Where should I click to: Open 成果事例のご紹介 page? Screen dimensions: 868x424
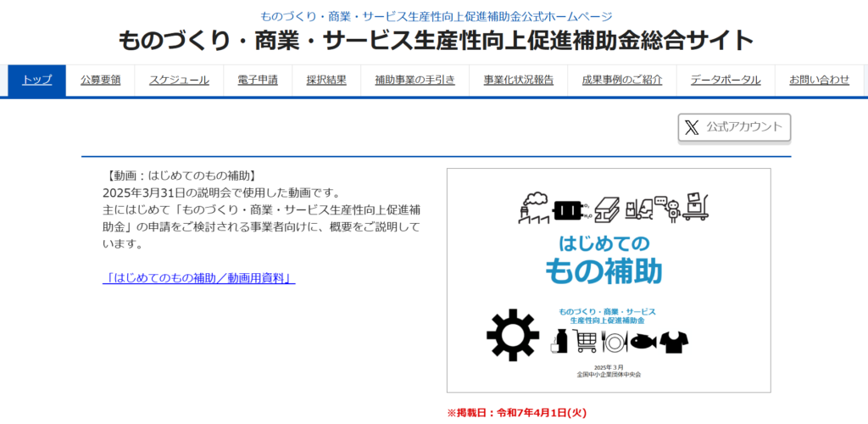pos(621,81)
